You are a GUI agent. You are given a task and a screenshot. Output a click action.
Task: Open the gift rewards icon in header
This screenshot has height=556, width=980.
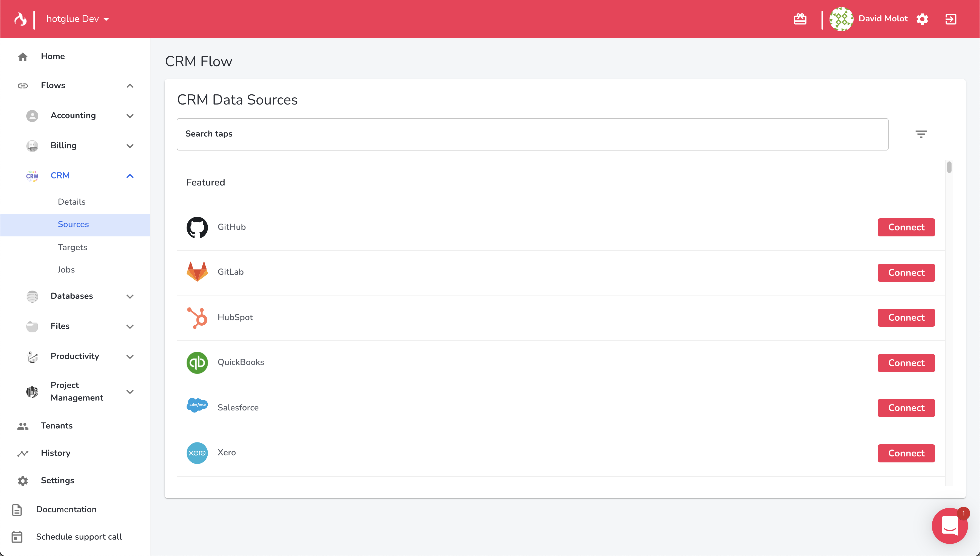800,19
